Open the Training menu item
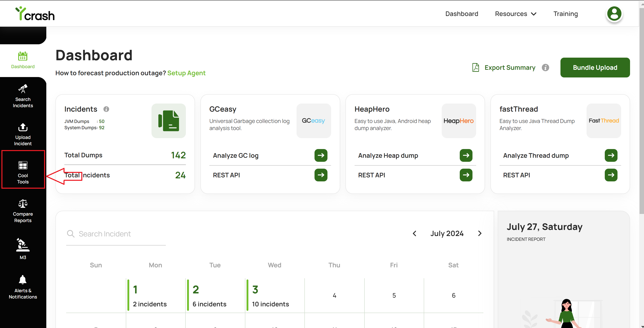The width and height of the screenshot is (644, 328). pyautogui.click(x=565, y=14)
